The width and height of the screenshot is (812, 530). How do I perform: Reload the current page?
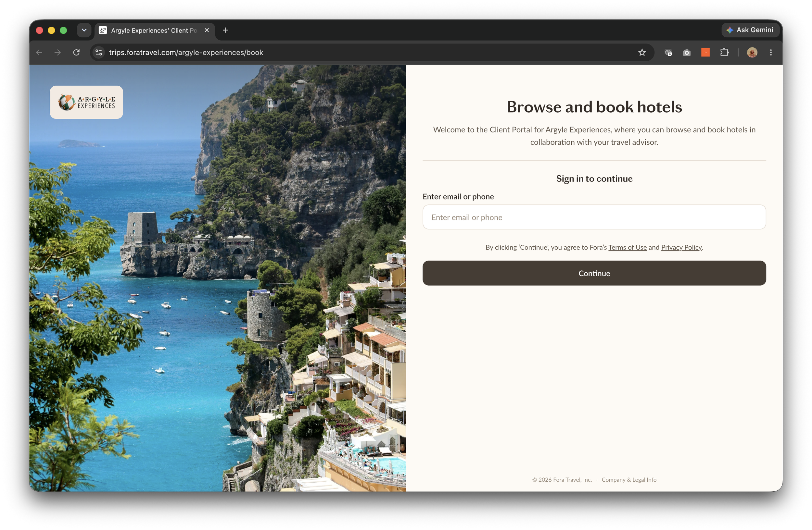coord(76,53)
